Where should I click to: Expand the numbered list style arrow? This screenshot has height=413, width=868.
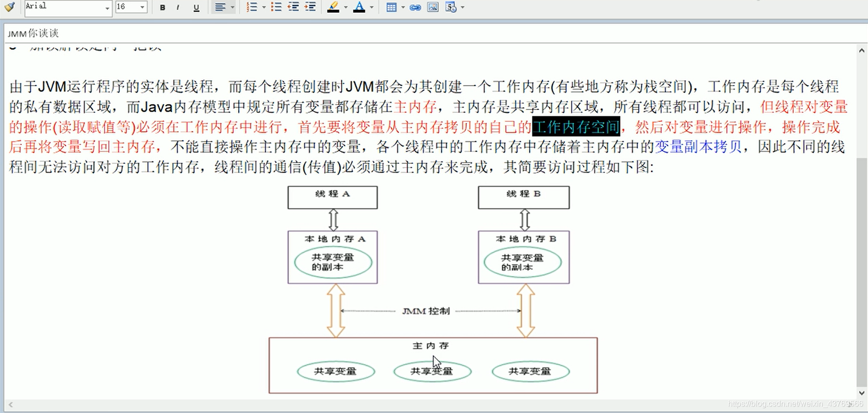[264, 7]
